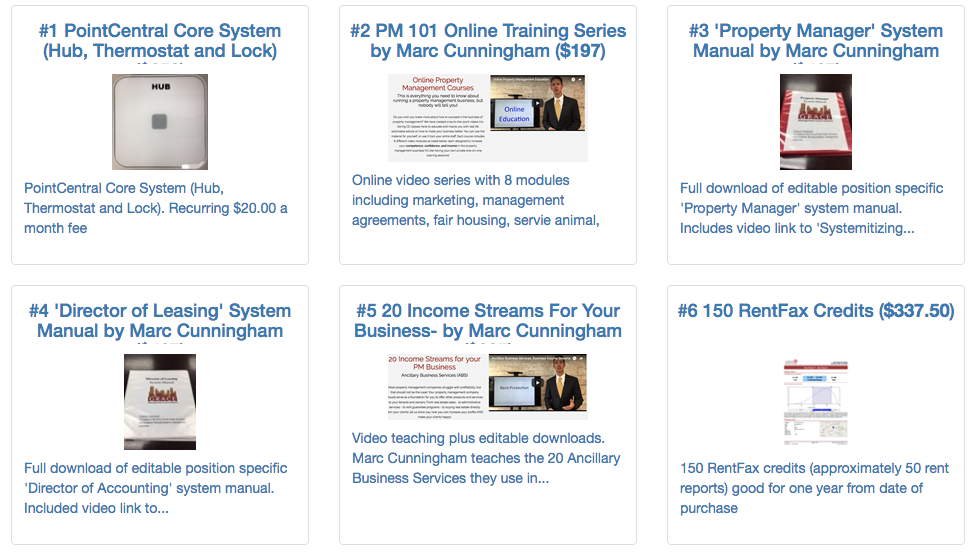Image resolution: width=977 pixels, height=557 pixels.
Task: Click the red Property Manager manual thumbnail
Action: (x=816, y=122)
